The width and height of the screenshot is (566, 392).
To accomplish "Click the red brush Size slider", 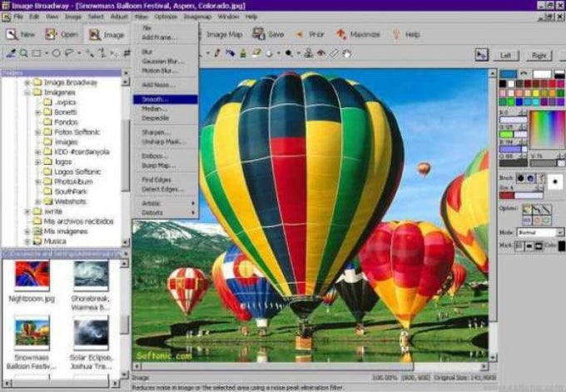I will point(521,196).
